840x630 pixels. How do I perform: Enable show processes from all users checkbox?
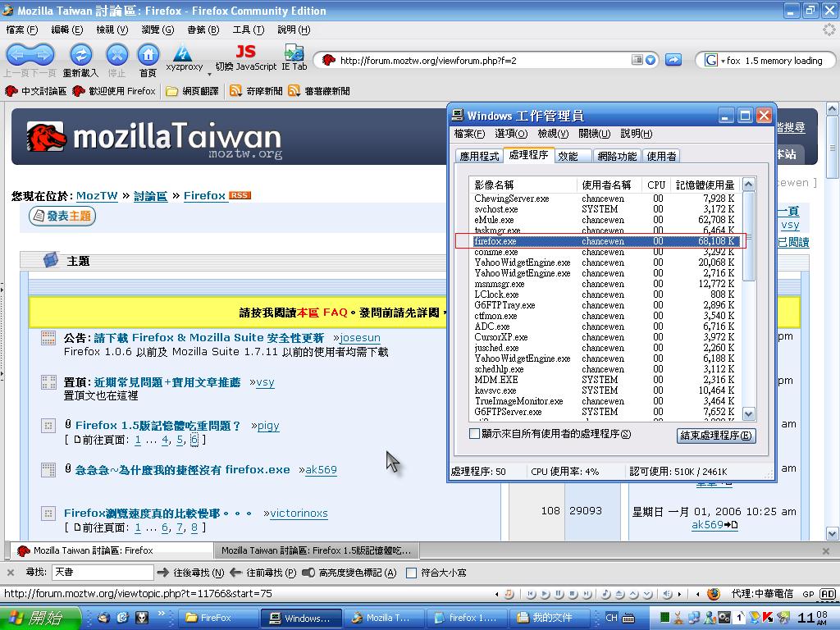tap(474, 434)
